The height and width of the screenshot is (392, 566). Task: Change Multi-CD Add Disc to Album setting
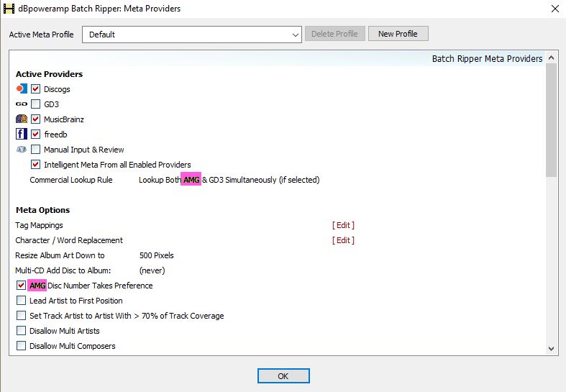[x=152, y=270]
